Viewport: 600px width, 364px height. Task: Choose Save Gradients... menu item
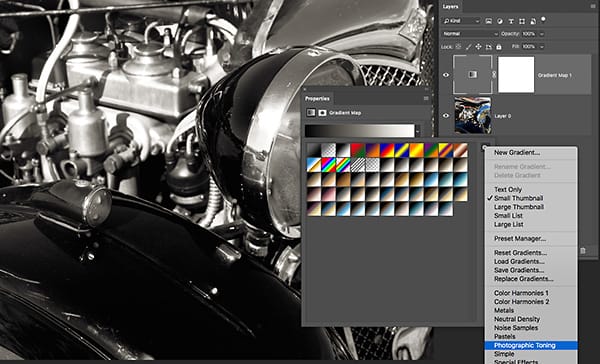pyautogui.click(x=519, y=270)
